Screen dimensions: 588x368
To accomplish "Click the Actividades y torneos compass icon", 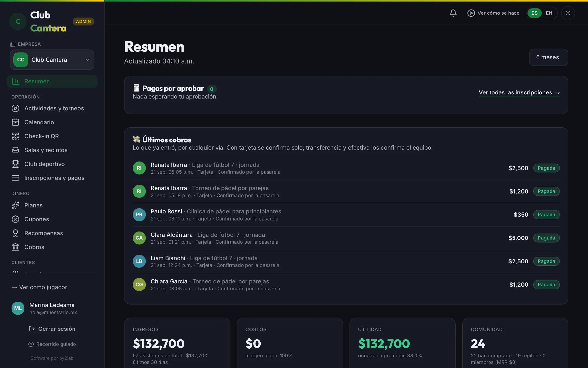I will click(x=15, y=108).
